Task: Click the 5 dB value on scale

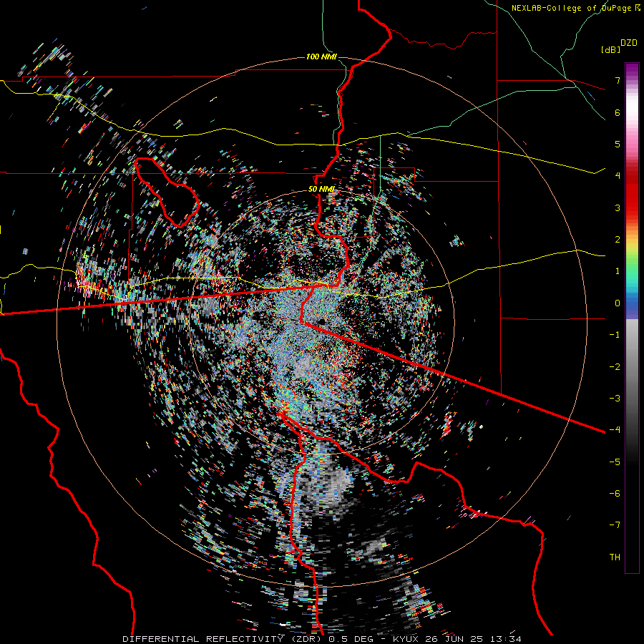Action: [x=618, y=144]
